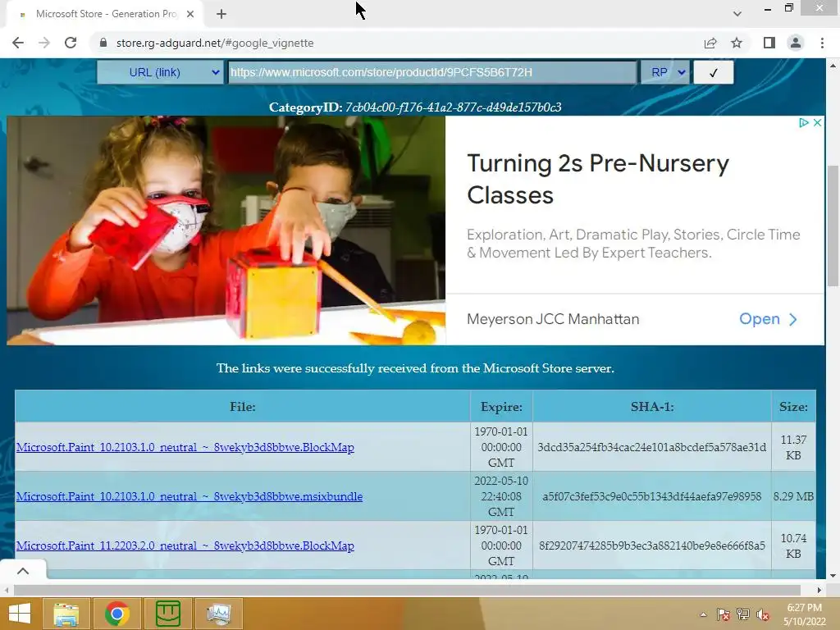Click Turning 2s Pre-Nursery Classes headline
Viewport: 840px width, 630px height.
[598, 179]
